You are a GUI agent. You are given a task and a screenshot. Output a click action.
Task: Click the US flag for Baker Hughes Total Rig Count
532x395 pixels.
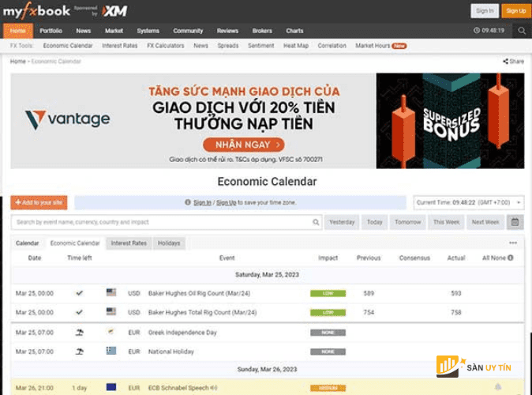(111, 311)
